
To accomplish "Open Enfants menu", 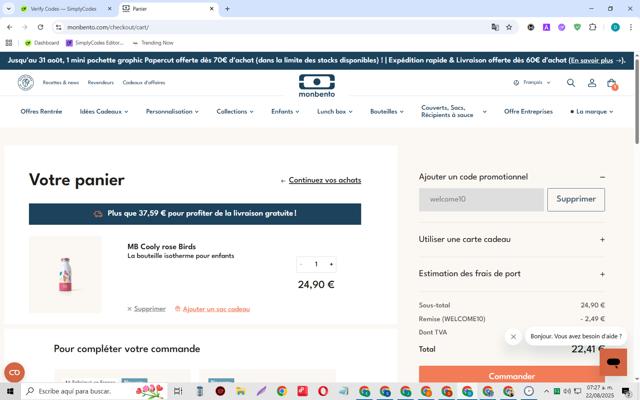I will pos(285,111).
